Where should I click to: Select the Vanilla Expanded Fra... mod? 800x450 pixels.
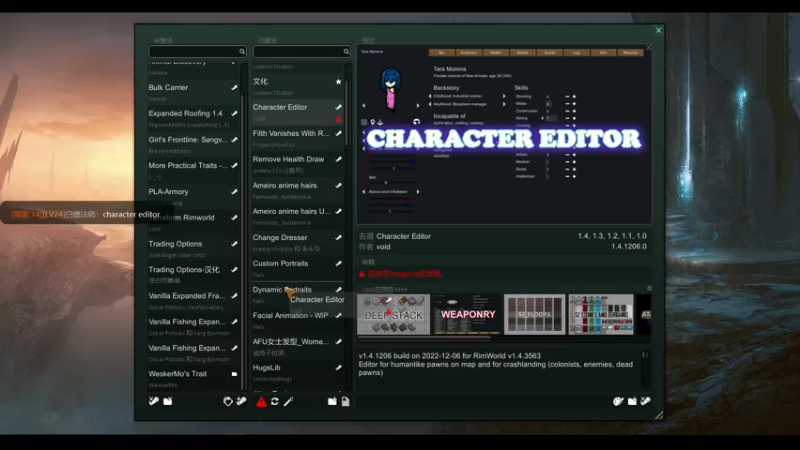pyautogui.click(x=193, y=300)
